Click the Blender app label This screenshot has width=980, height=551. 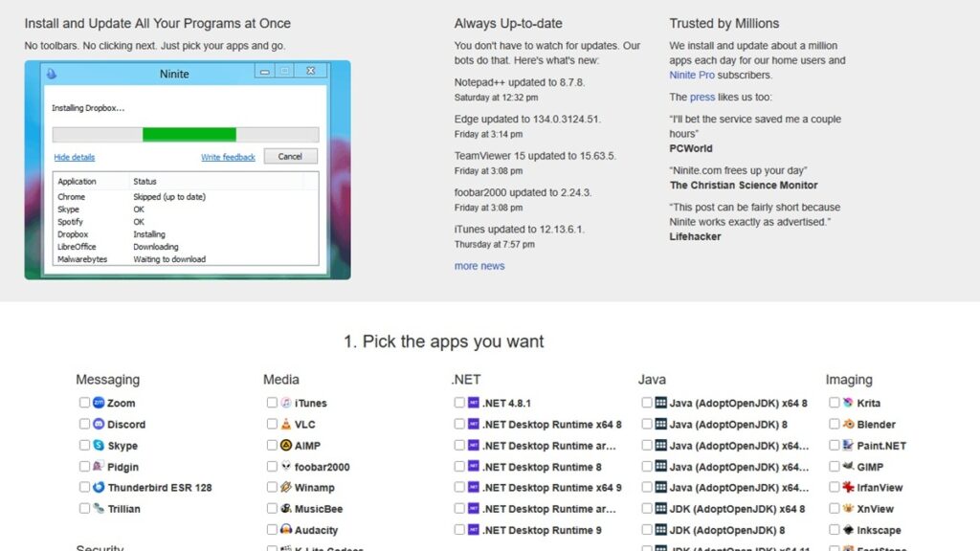pyautogui.click(x=877, y=424)
